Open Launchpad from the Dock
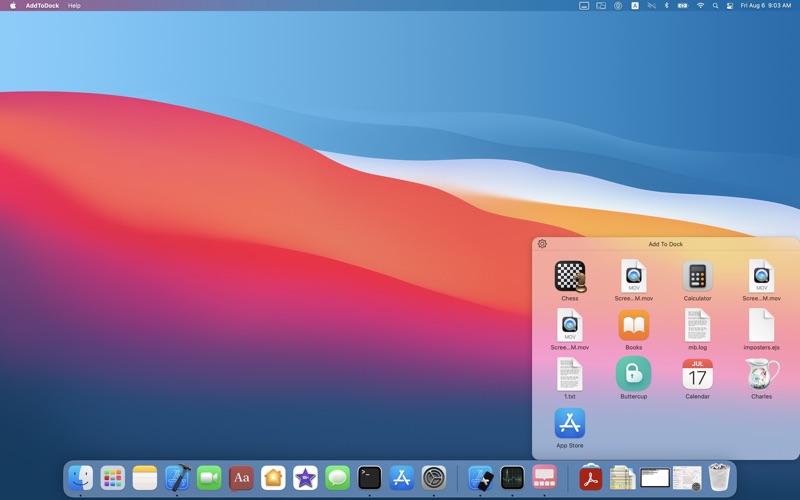The width and height of the screenshot is (800, 500). [113, 478]
